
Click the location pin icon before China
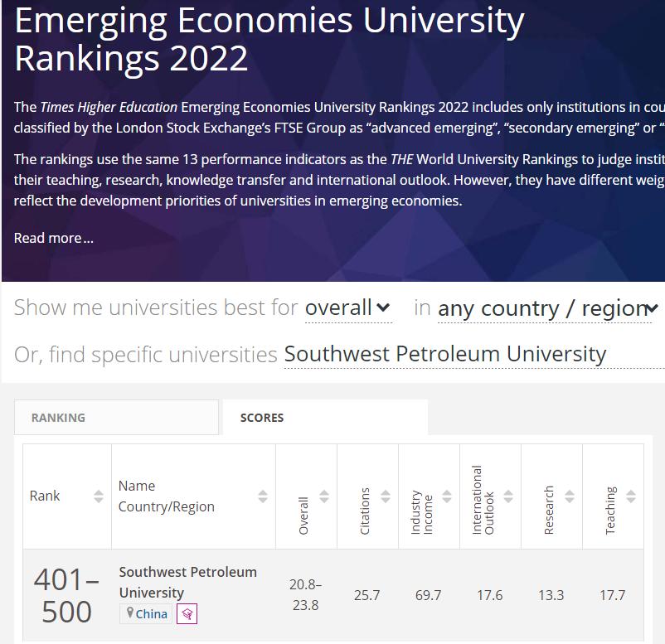click(131, 613)
